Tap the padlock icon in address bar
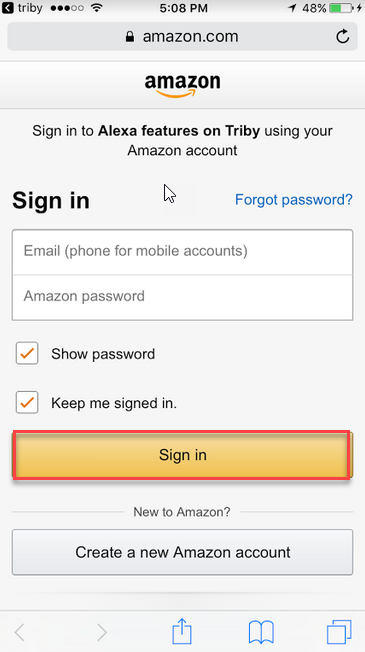Screen dimensions: 365x652 coord(130,37)
